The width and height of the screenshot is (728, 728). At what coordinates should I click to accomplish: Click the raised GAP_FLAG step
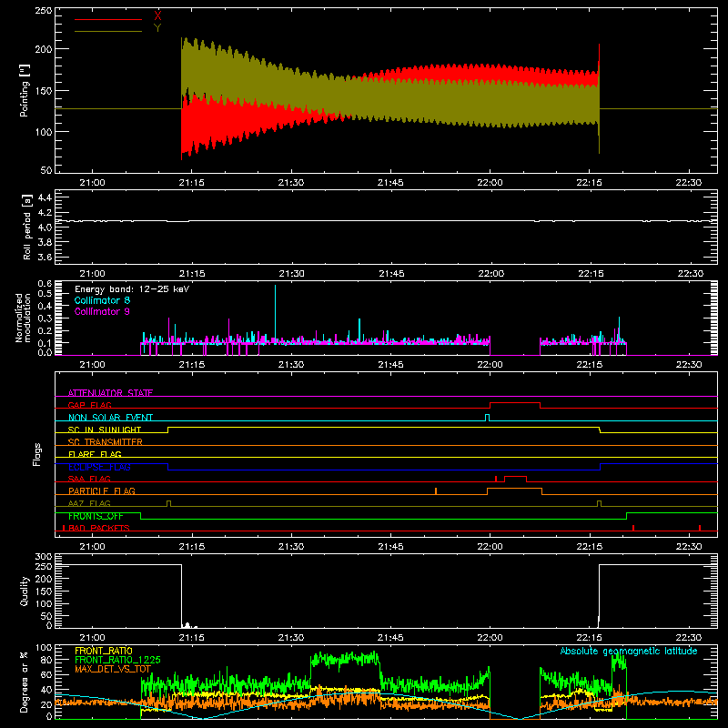pos(515,403)
